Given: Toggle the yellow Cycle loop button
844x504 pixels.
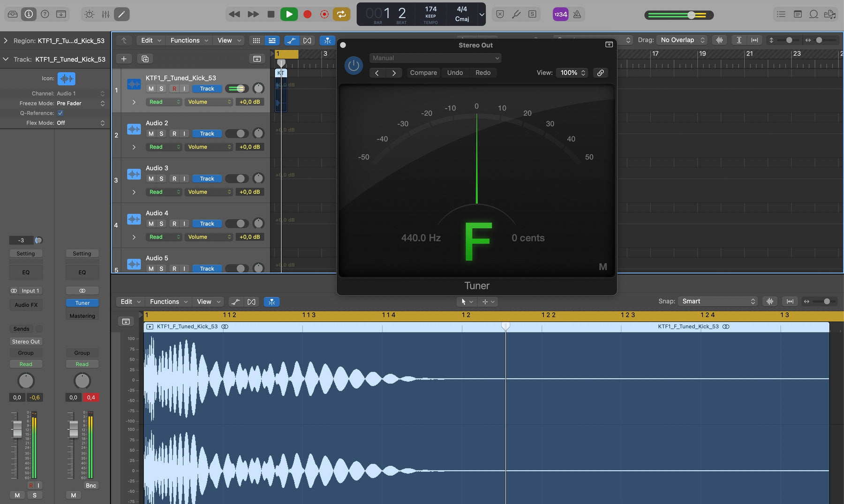Looking at the screenshot, I should point(341,14).
